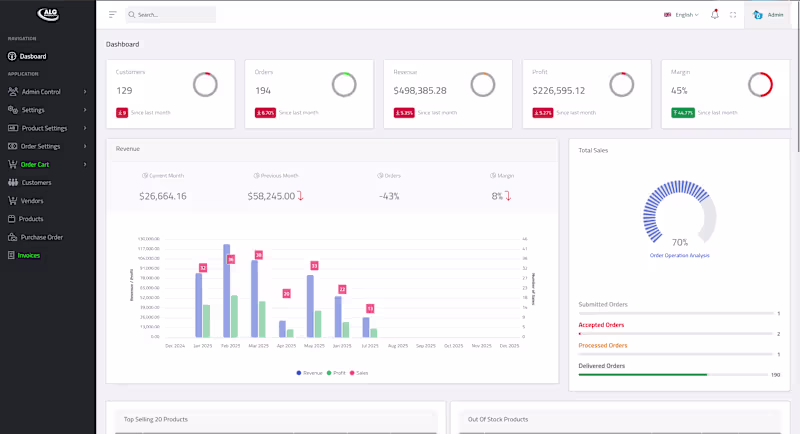Expand the Product Settings submenu
This screenshot has width=800, height=434.
point(47,128)
